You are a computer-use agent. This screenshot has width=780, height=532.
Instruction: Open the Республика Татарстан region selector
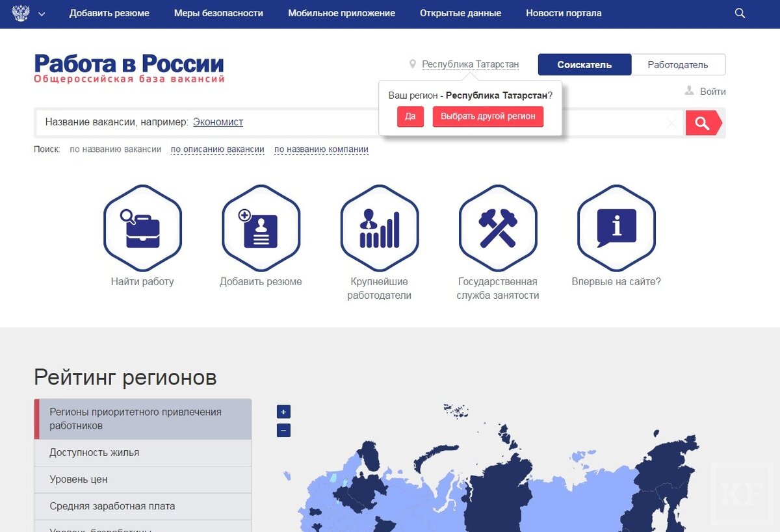[471, 64]
